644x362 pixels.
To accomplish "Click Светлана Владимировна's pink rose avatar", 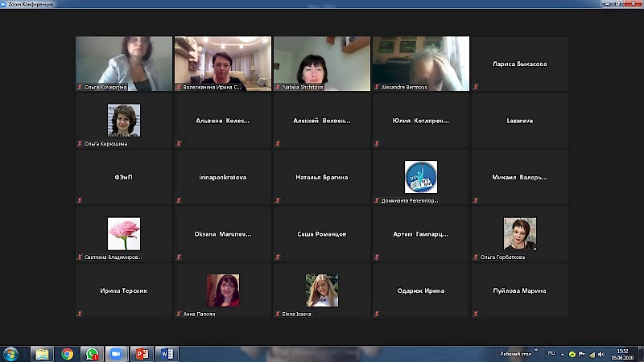I will [x=124, y=233].
